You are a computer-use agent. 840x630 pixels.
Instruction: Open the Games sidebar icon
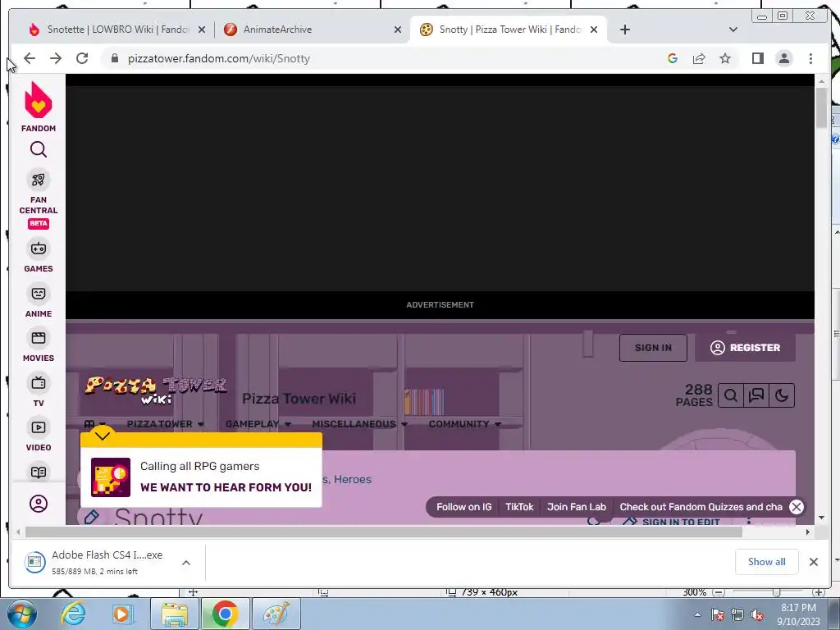pyautogui.click(x=38, y=249)
